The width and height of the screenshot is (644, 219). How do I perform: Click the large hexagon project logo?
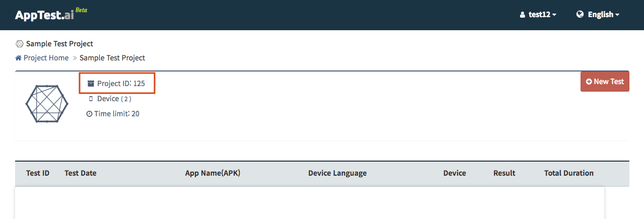click(47, 104)
